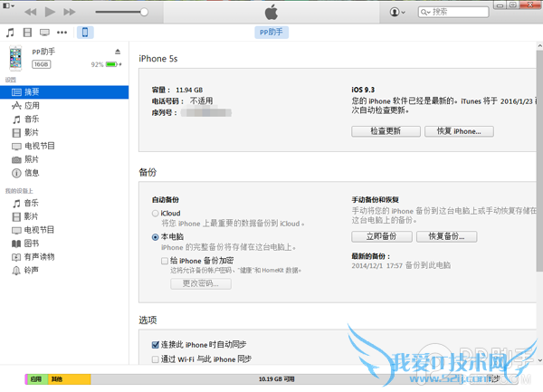
Task: Open the top-left window menu dropdown
Action: 8,6
